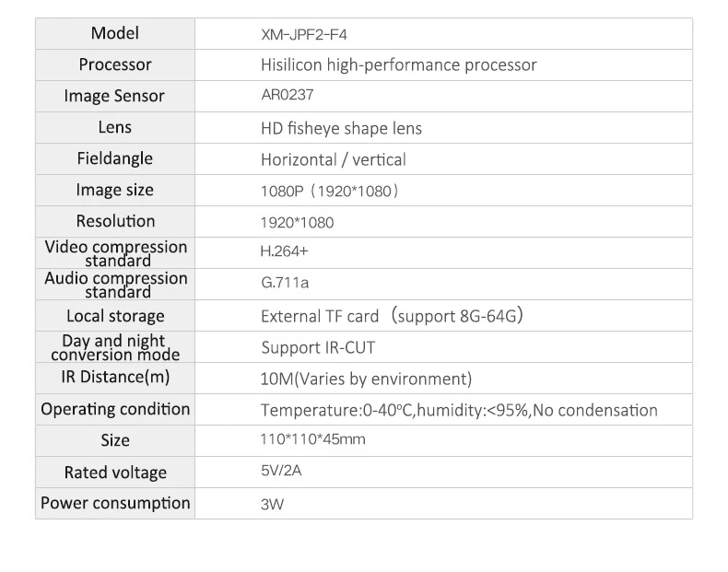Click the Processor row label
Screen dimensions: 728x572
tap(114, 64)
